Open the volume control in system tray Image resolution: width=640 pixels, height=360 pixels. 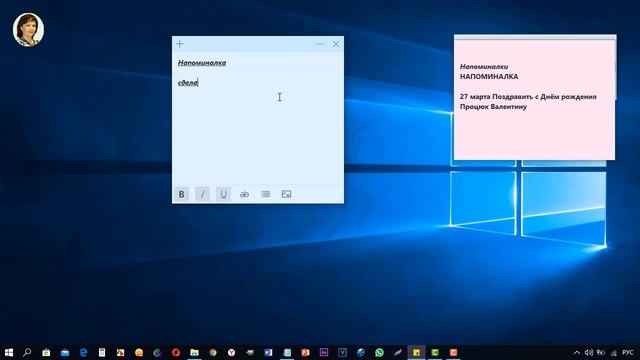coord(589,353)
